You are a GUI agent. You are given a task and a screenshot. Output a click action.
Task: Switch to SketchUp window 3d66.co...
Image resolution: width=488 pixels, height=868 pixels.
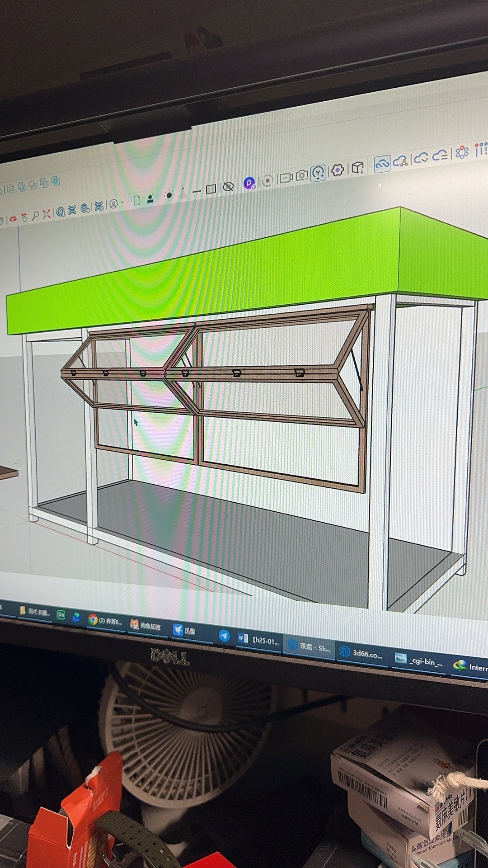(x=361, y=653)
